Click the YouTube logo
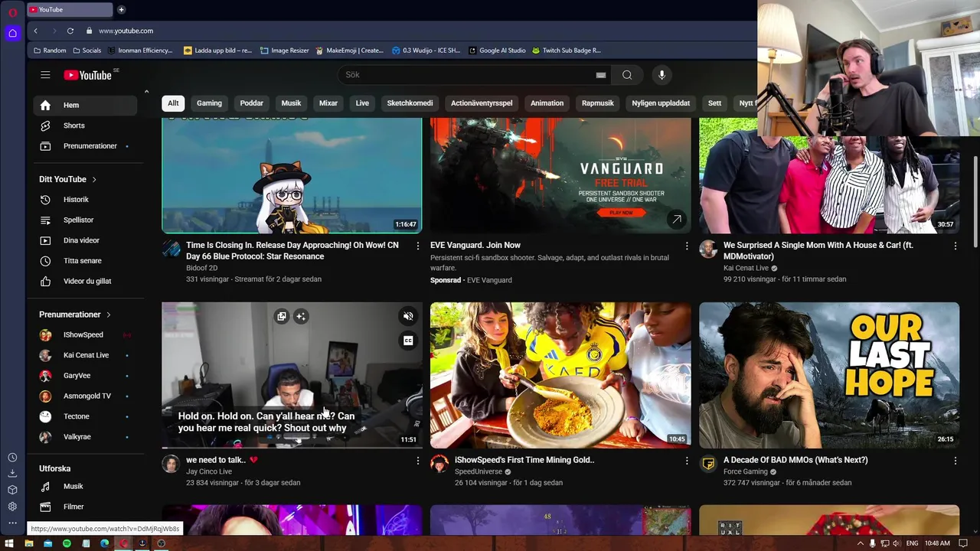980x551 pixels. tap(87, 75)
